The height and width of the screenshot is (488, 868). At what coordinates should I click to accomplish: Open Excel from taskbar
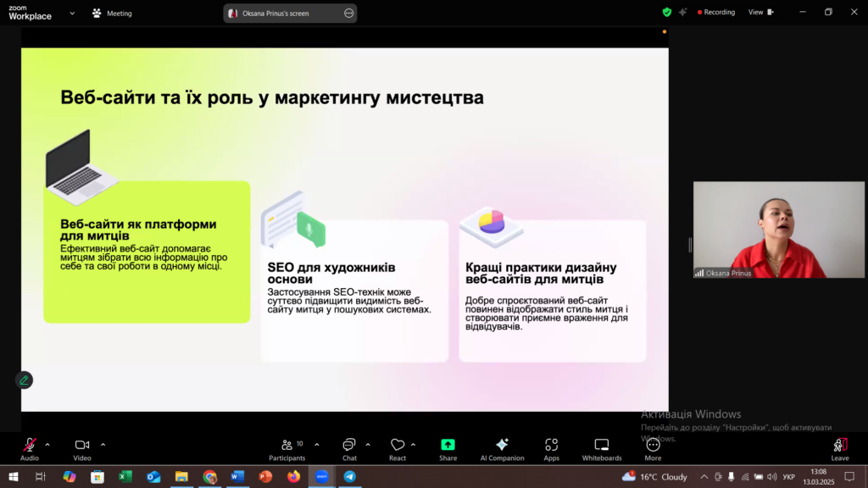click(x=125, y=476)
